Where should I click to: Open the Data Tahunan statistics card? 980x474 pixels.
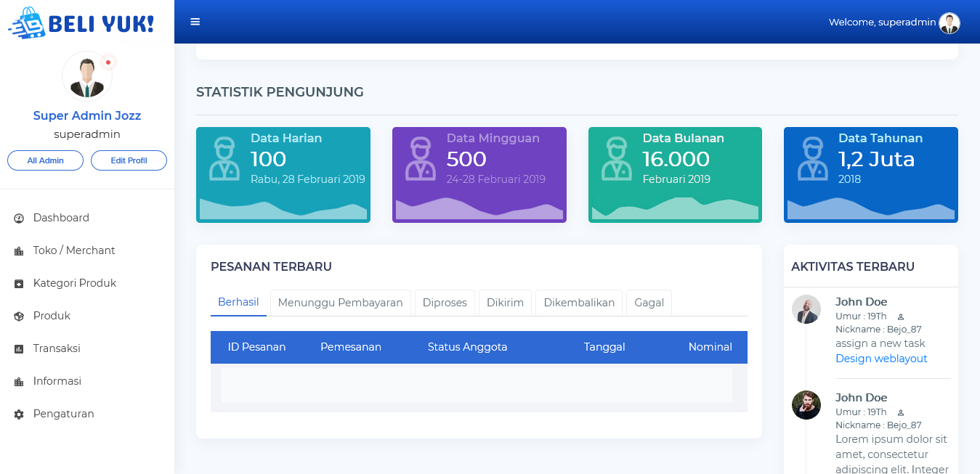(x=870, y=175)
